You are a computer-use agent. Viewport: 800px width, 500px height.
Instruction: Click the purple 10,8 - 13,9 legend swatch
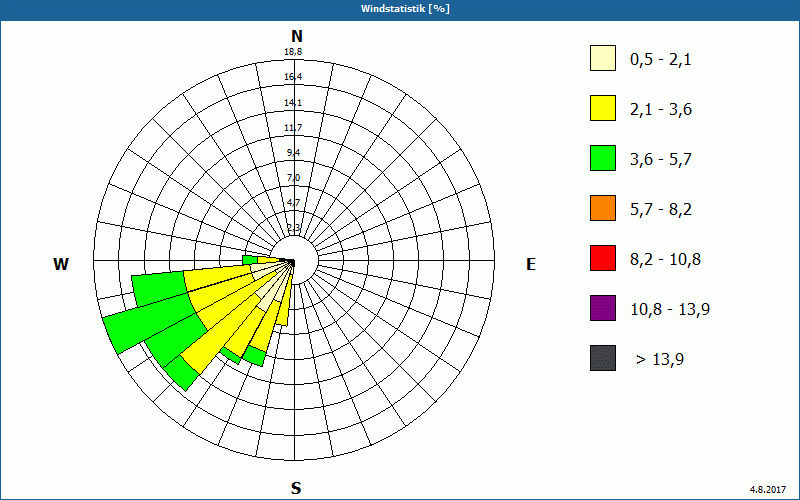click(x=603, y=308)
